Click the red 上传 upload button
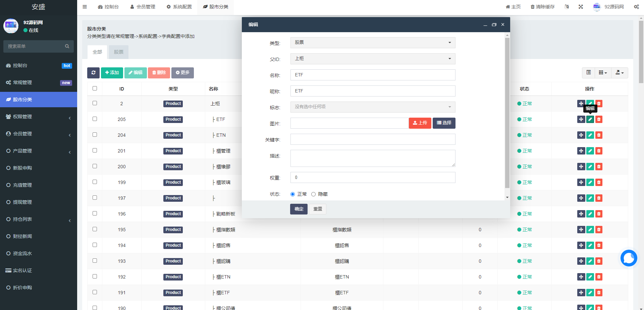644x310 pixels. [420, 123]
